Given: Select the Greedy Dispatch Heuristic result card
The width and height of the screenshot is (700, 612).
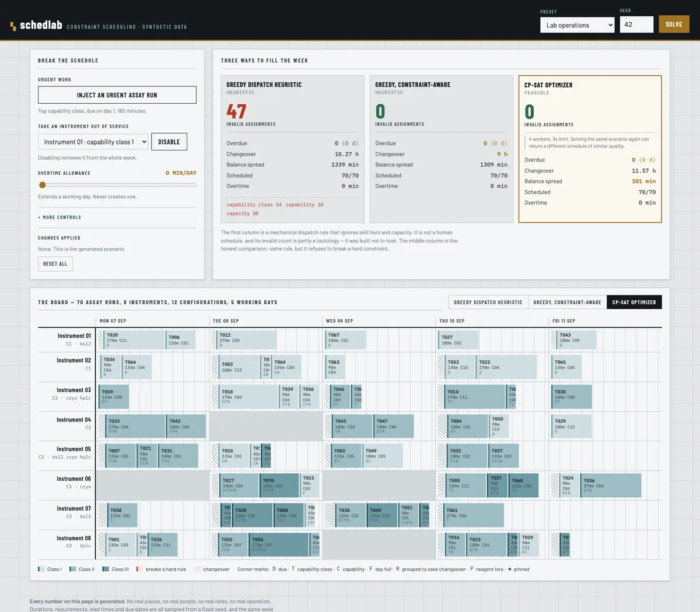Looking at the screenshot, I should (292, 149).
